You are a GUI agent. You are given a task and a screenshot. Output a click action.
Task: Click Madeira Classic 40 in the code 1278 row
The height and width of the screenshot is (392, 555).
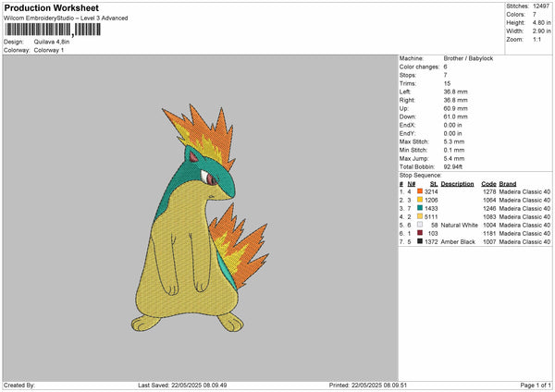pyautogui.click(x=524, y=191)
